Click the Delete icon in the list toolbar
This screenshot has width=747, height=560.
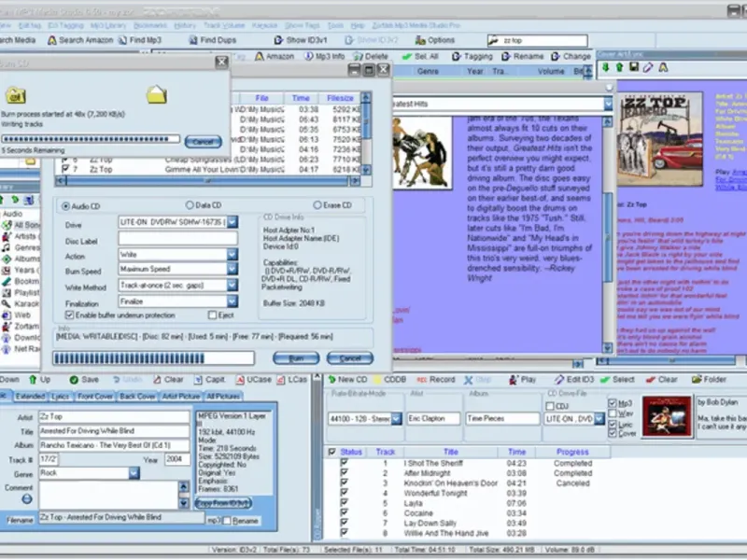pyautogui.click(x=358, y=56)
